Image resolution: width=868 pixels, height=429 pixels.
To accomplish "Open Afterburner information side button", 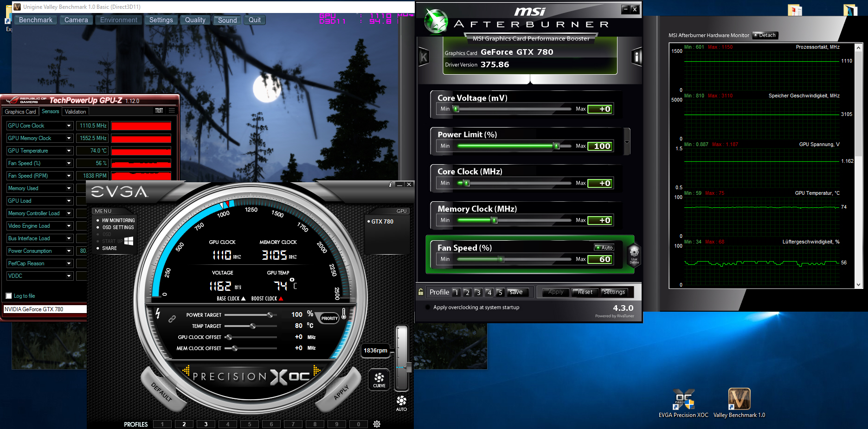I will 637,57.
